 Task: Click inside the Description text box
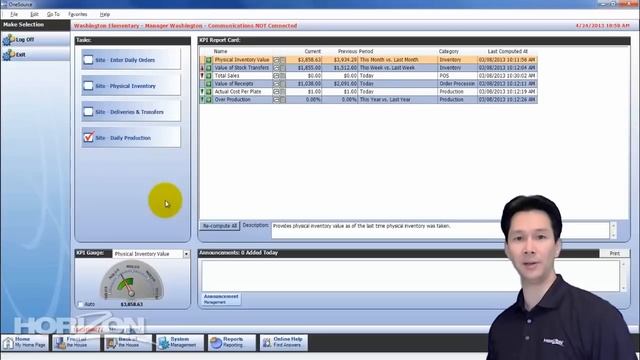(440, 230)
